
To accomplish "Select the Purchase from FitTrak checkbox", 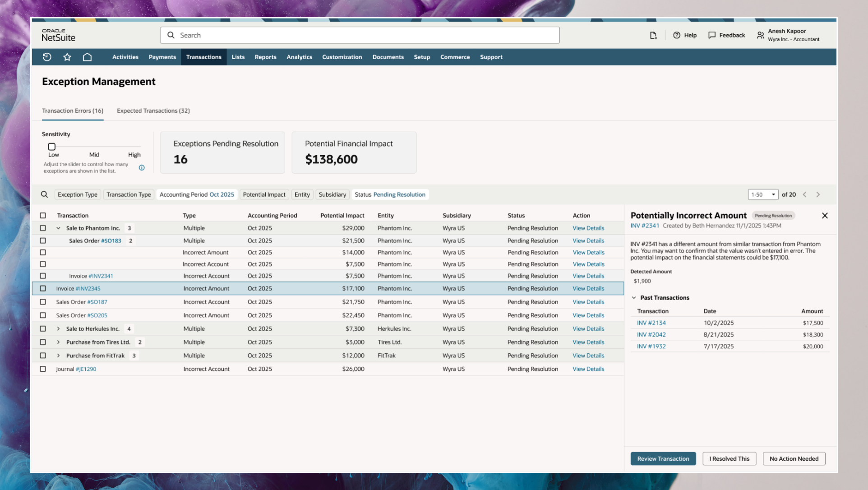I will [43, 356].
